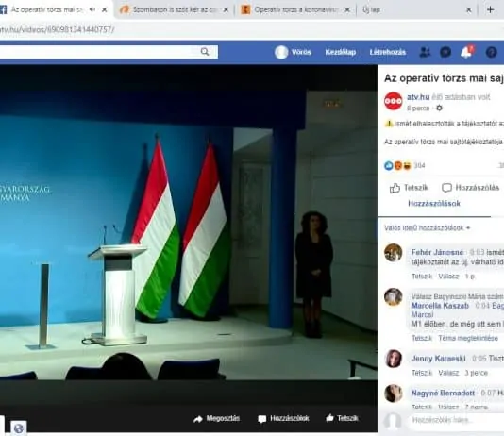Select the Hozzászólások tab in sidebar
Viewport: 504px width, 436px height.
click(x=434, y=204)
